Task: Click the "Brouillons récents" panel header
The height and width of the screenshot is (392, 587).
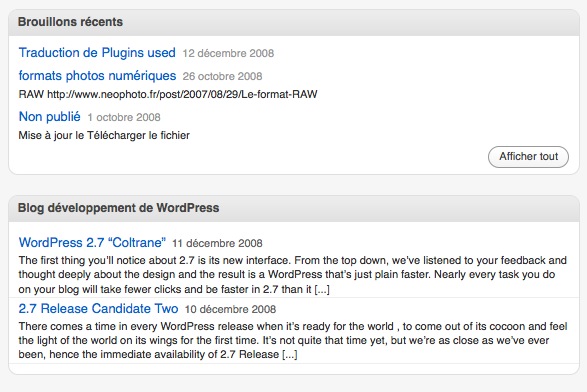Action: click(294, 22)
